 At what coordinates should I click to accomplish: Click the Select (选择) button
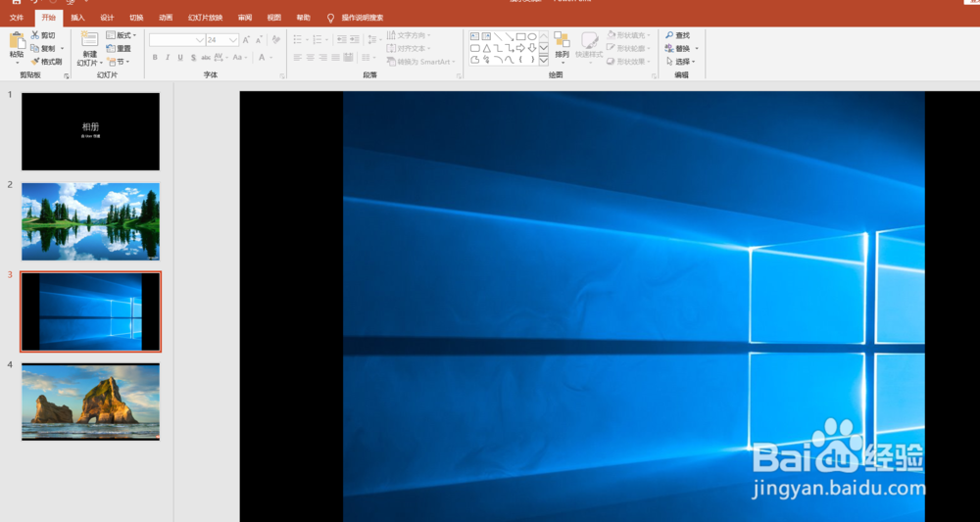(x=680, y=61)
